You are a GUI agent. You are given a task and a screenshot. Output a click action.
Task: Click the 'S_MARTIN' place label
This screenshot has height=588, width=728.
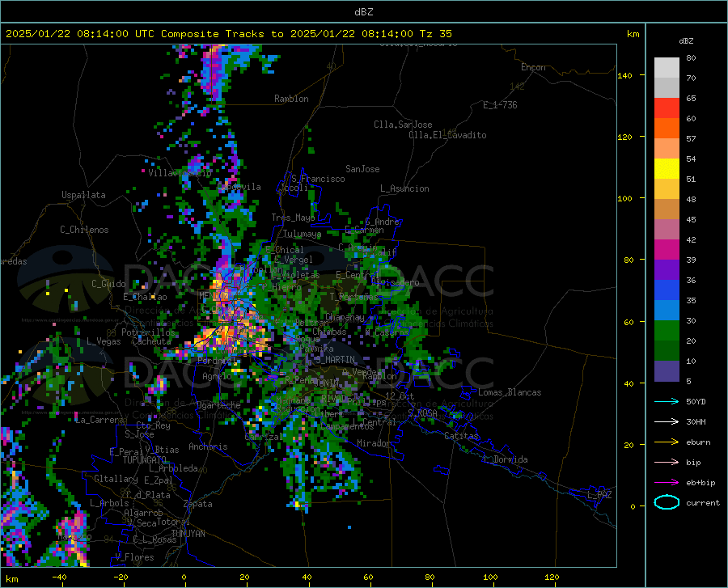pyautogui.click(x=335, y=360)
